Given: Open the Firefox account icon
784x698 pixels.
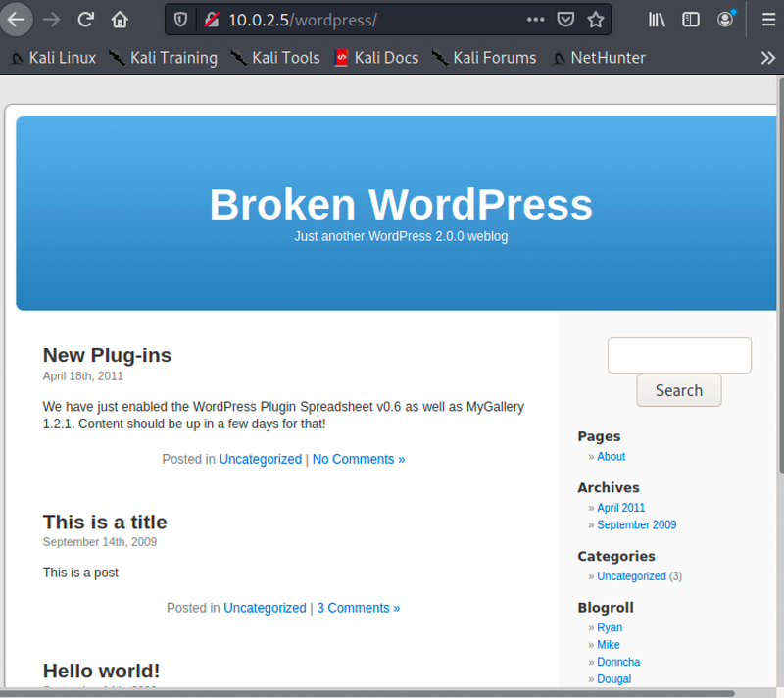Looking at the screenshot, I should [725, 19].
